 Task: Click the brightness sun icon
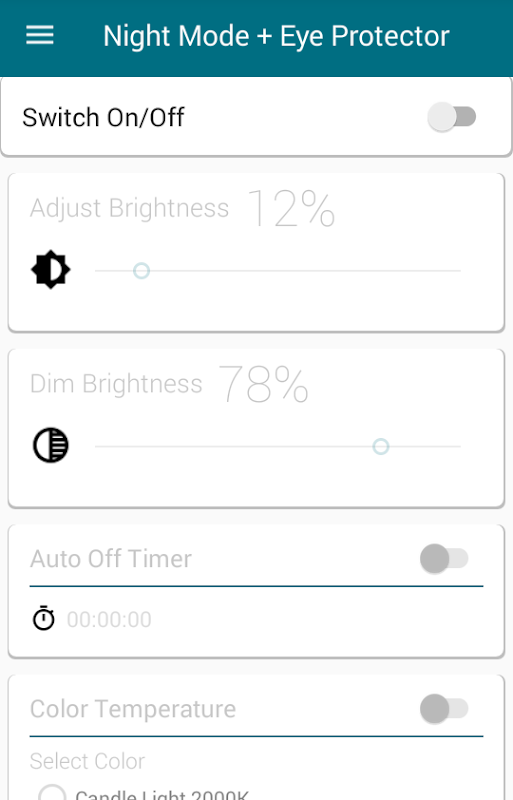51,269
